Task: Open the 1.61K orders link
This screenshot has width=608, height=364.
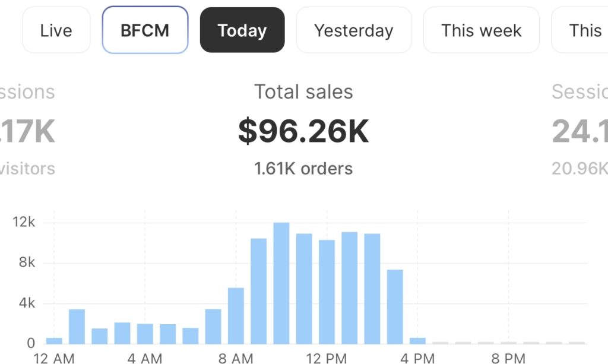Action: (x=303, y=169)
